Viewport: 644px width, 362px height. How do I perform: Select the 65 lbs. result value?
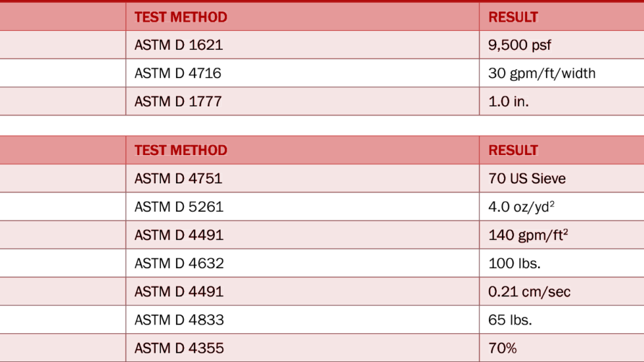coord(510,320)
